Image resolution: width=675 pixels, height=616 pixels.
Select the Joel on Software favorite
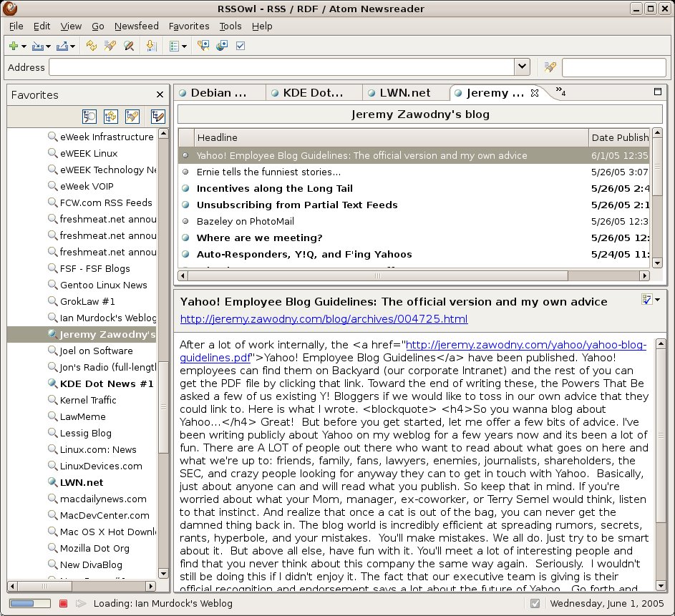pyautogui.click(x=96, y=351)
